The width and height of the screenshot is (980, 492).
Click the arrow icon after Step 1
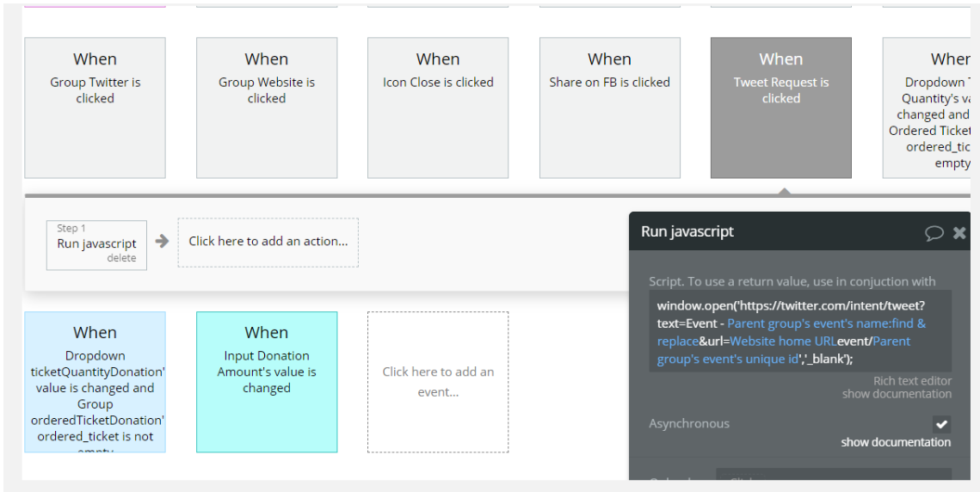(162, 242)
